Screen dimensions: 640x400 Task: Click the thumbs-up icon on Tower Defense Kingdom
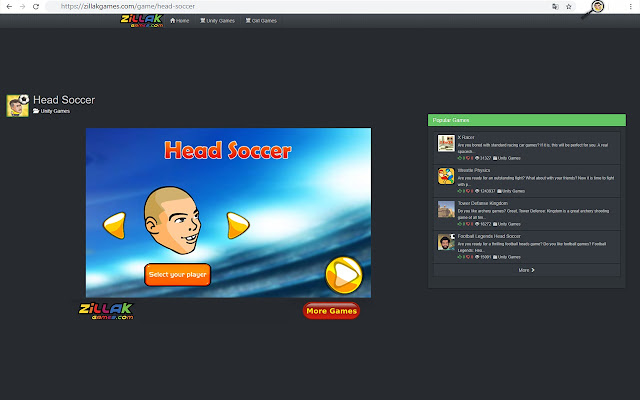pyautogui.click(x=460, y=224)
